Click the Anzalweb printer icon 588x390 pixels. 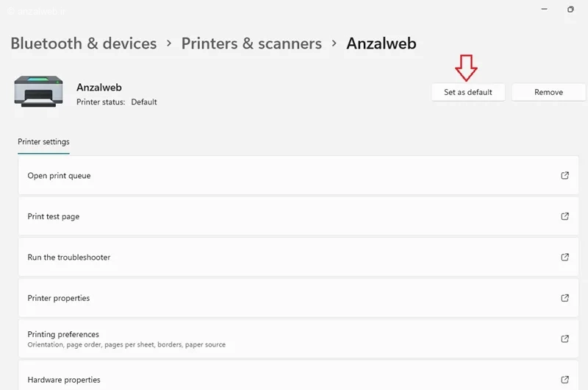[39, 91]
